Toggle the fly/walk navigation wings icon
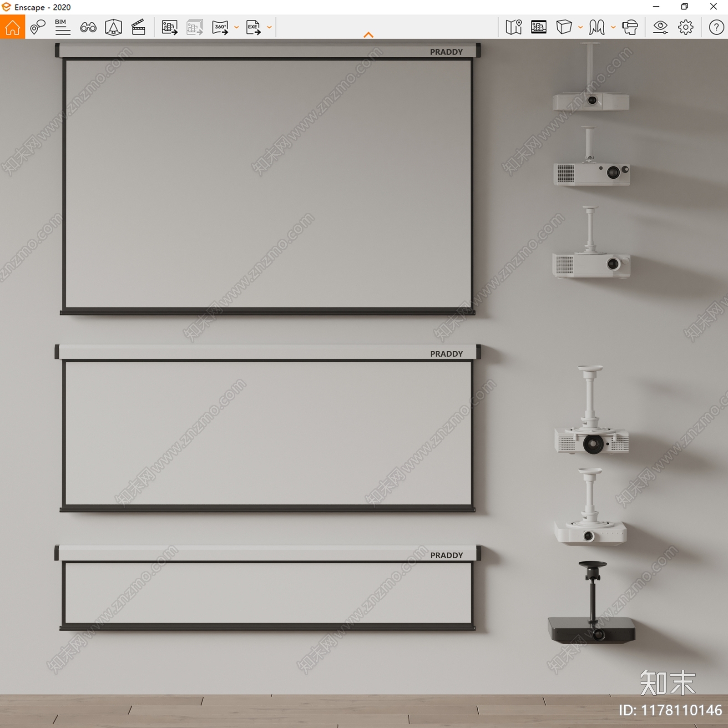This screenshot has width=728, height=728. coord(597,27)
